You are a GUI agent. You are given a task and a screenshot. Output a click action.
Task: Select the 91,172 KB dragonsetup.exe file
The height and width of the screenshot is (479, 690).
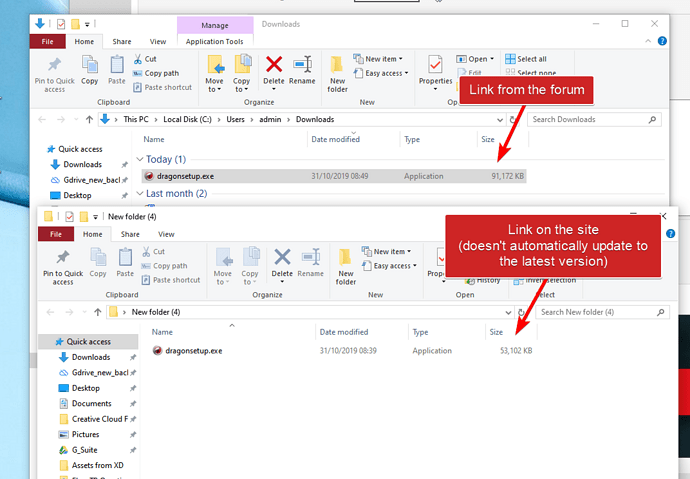[334, 176]
